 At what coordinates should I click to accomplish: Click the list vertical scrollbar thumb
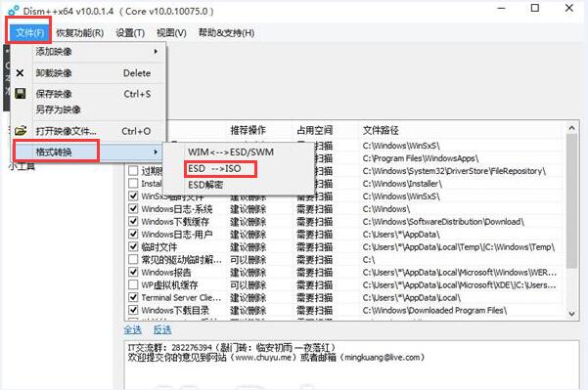click(x=571, y=200)
